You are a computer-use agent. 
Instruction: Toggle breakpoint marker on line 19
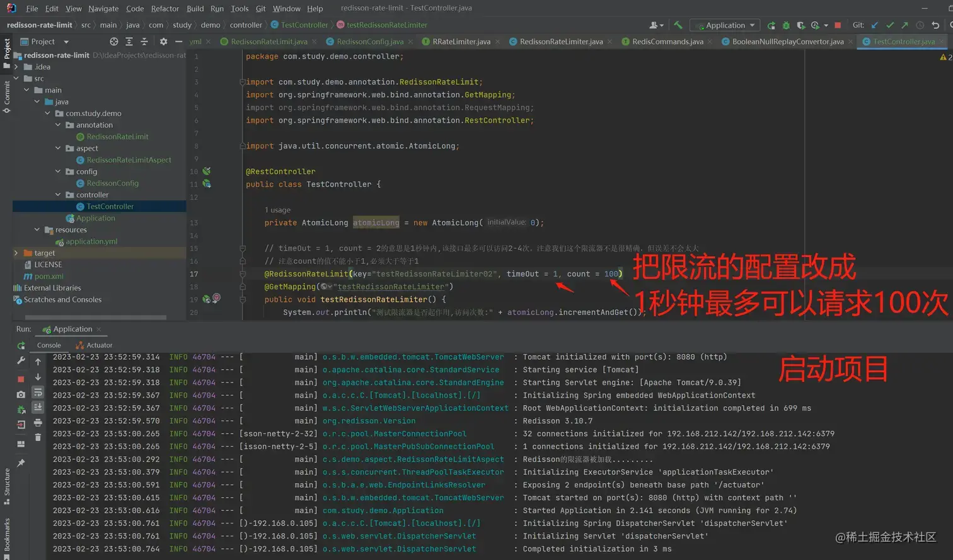point(216,298)
